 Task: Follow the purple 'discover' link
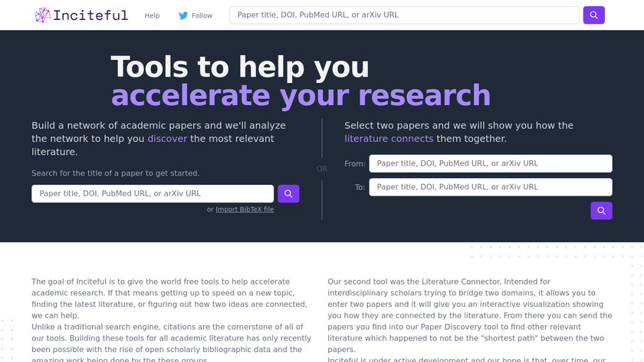pos(167,139)
